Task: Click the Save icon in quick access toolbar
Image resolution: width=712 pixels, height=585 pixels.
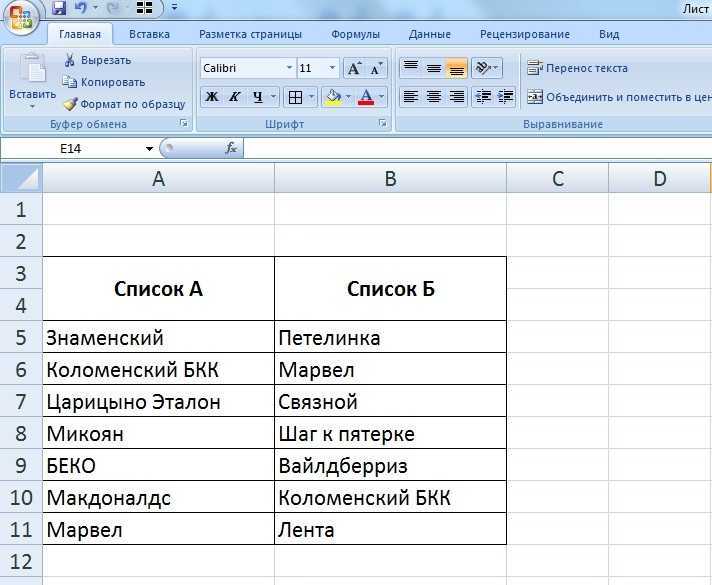Action: [x=59, y=7]
